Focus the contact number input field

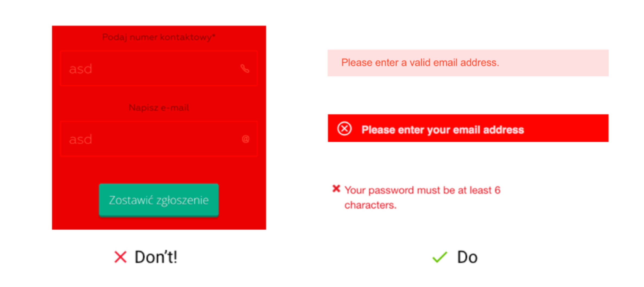[159, 68]
